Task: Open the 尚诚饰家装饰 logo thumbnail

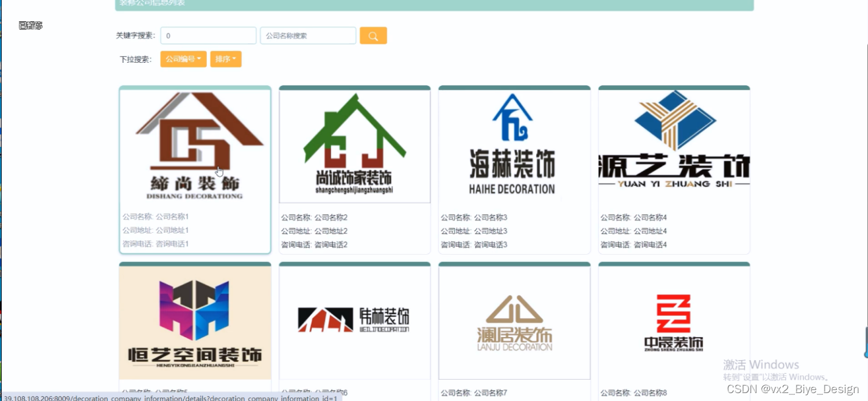Action: pyautogui.click(x=355, y=146)
